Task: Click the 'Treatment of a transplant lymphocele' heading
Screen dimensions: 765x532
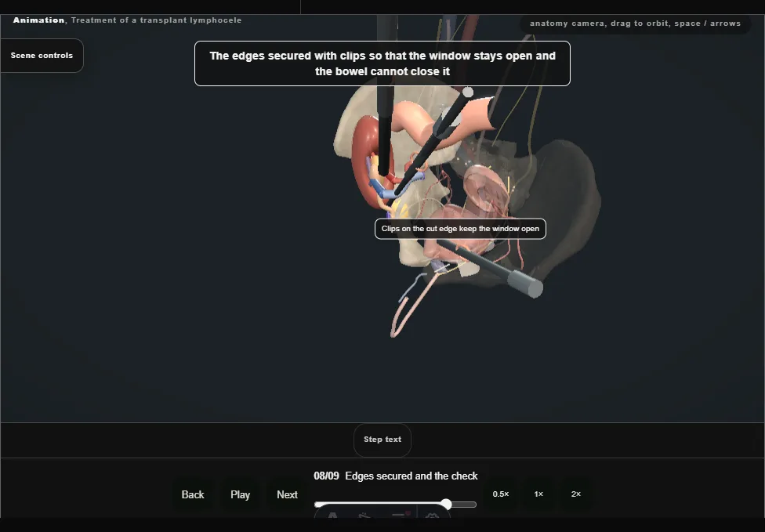Action: tap(156, 20)
